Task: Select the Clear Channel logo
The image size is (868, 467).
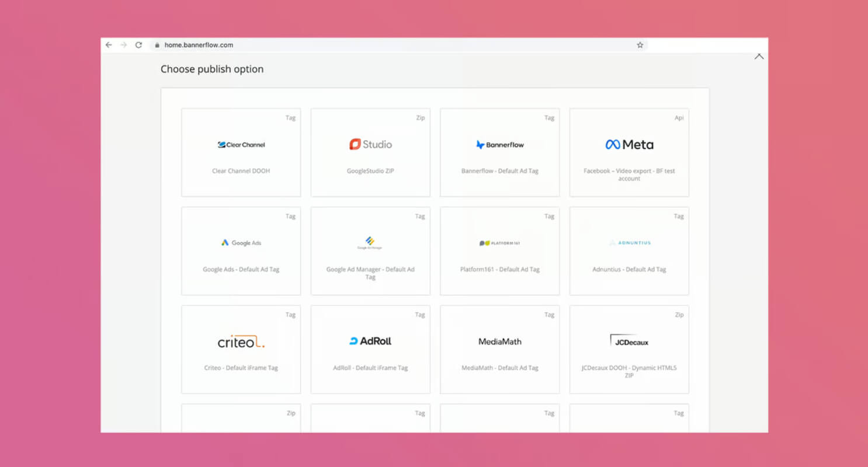Action: 241,145
